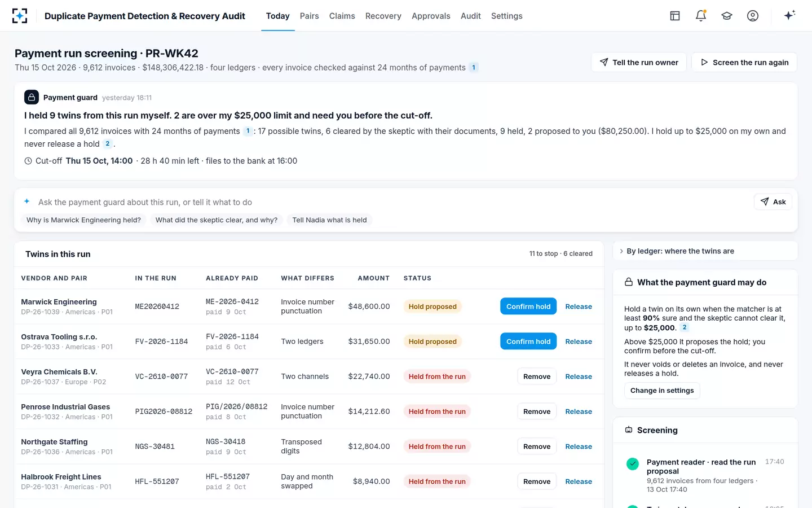Confirm hold for Ostrava Tooling s.r.o.
Viewport: 812px width, 508px height.
coord(528,341)
